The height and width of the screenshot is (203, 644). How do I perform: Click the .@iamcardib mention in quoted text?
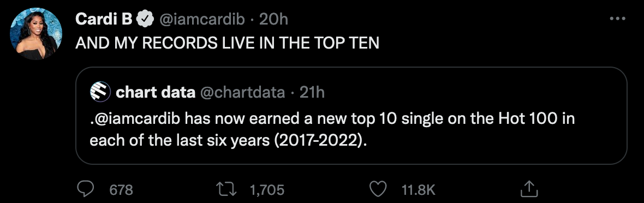135,120
